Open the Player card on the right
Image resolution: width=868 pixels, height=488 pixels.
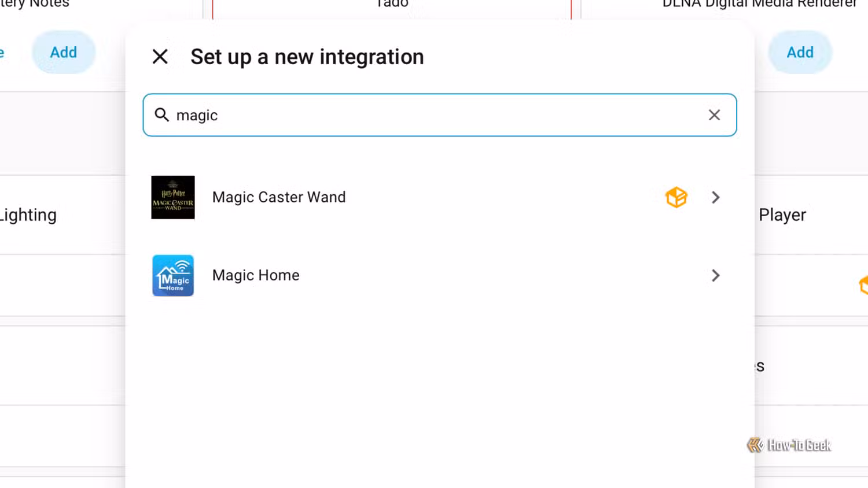[x=782, y=215]
